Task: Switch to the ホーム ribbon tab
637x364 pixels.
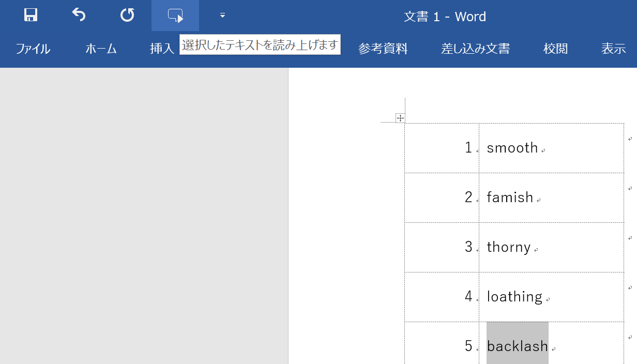Action: pos(101,49)
